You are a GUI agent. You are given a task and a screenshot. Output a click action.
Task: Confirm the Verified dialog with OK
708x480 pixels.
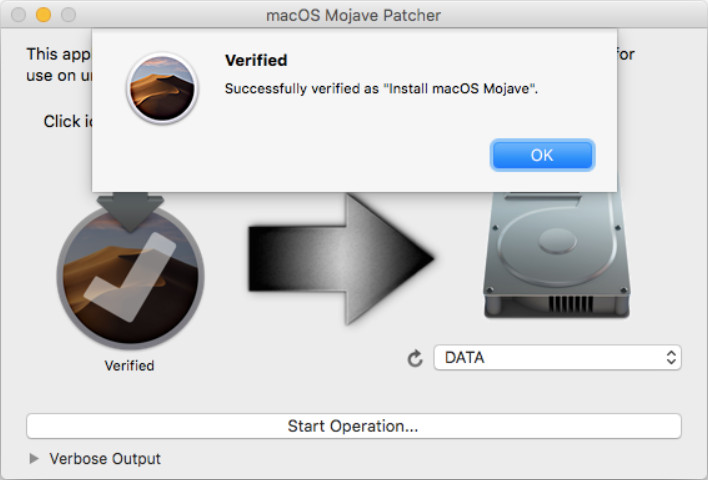click(x=542, y=155)
